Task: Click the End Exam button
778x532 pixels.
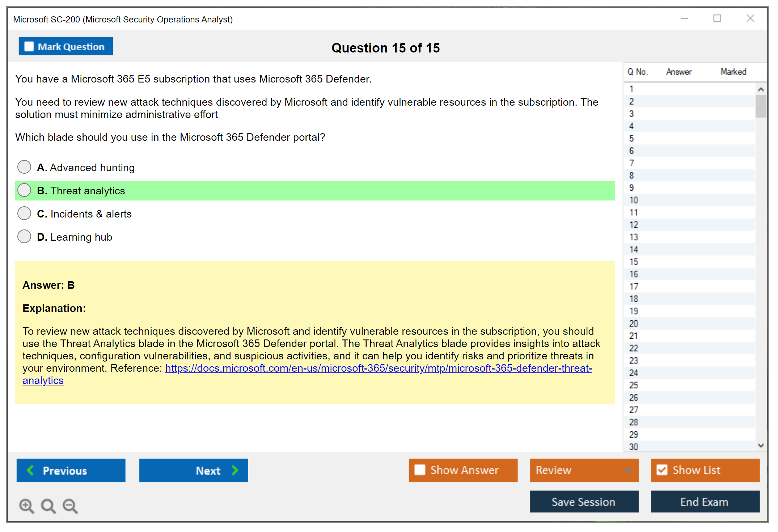Action: point(705,502)
